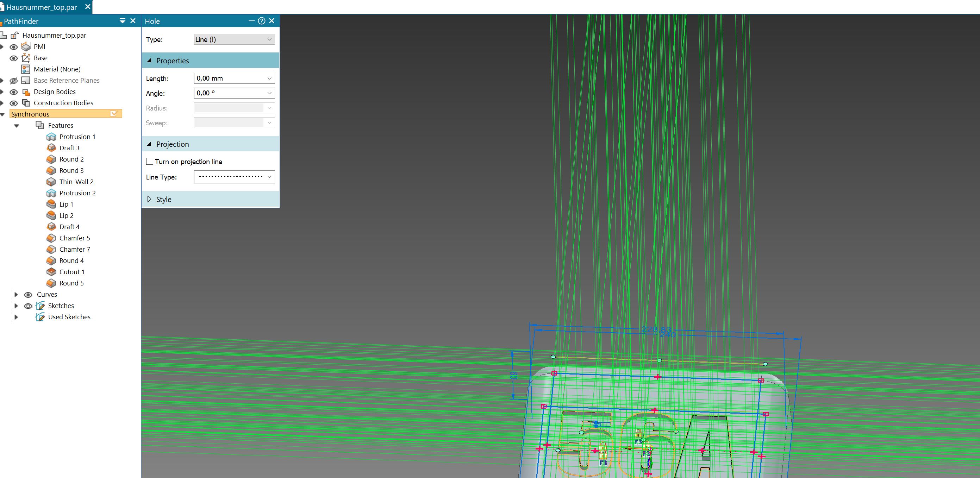
Task: Click the Lip 1 feature icon
Action: pyautogui.click(x=51, y=204)
